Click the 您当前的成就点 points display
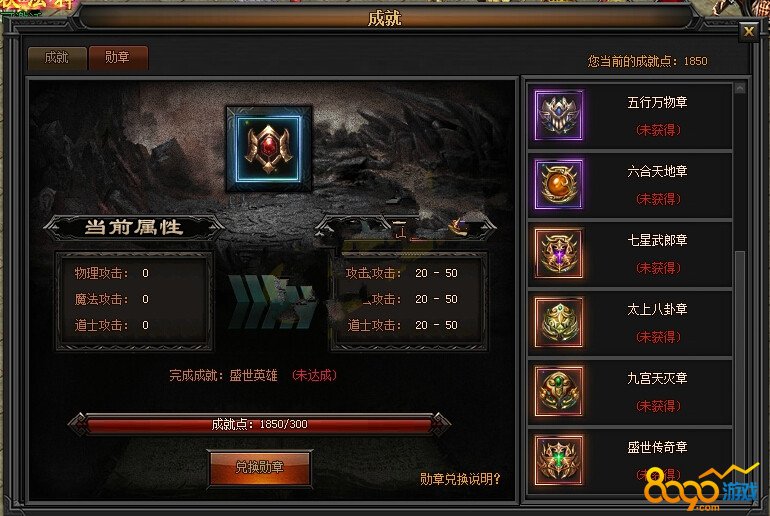The width and height of the screenshot is (770, 516). tap(648, 61)
